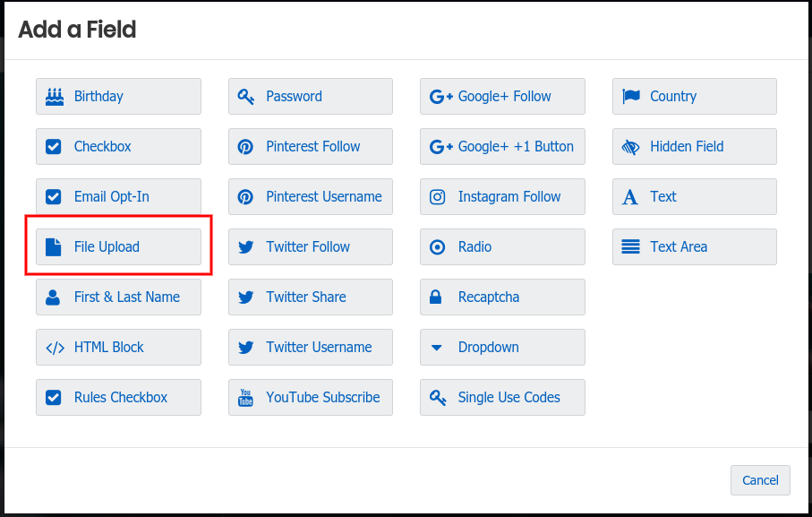Select the Recaptcha padlock icon
The width and height of the screenshot is (812, 517).
click(437, 297)
